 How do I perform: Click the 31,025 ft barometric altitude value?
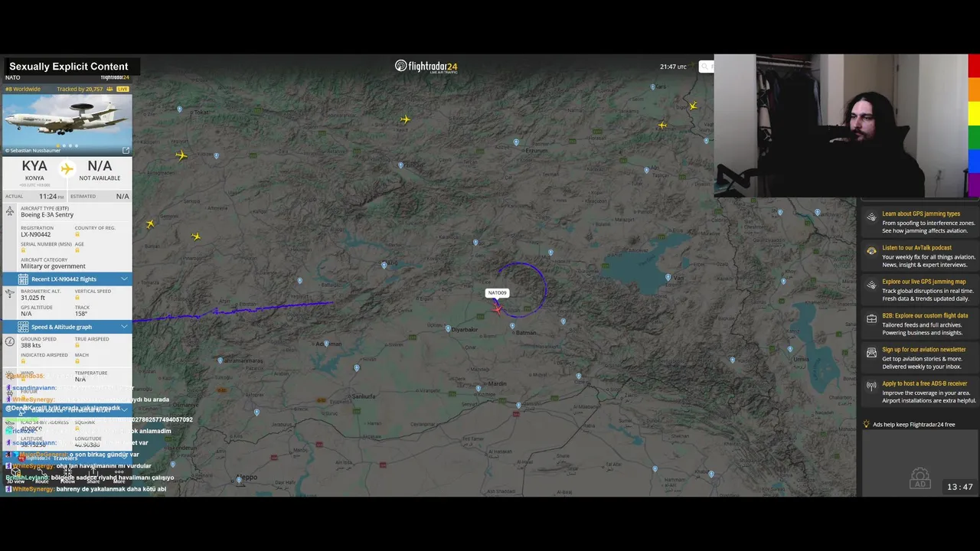(x=32, y=298)
